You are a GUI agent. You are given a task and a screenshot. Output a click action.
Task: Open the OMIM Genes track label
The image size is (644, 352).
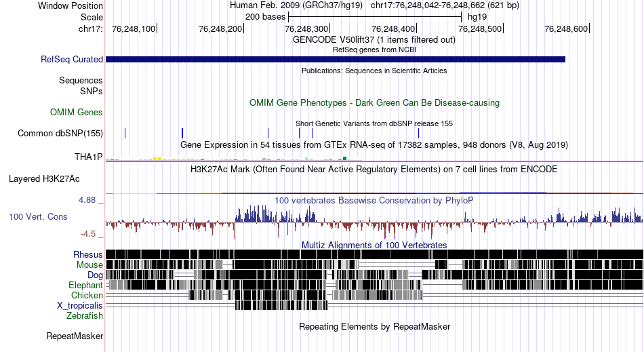coord(77,112)
